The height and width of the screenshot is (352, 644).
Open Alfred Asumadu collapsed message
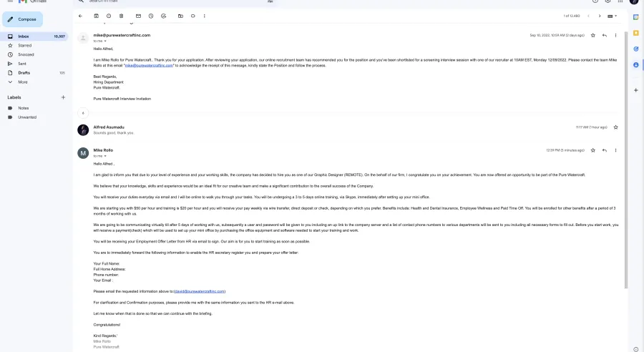[349, 129]
